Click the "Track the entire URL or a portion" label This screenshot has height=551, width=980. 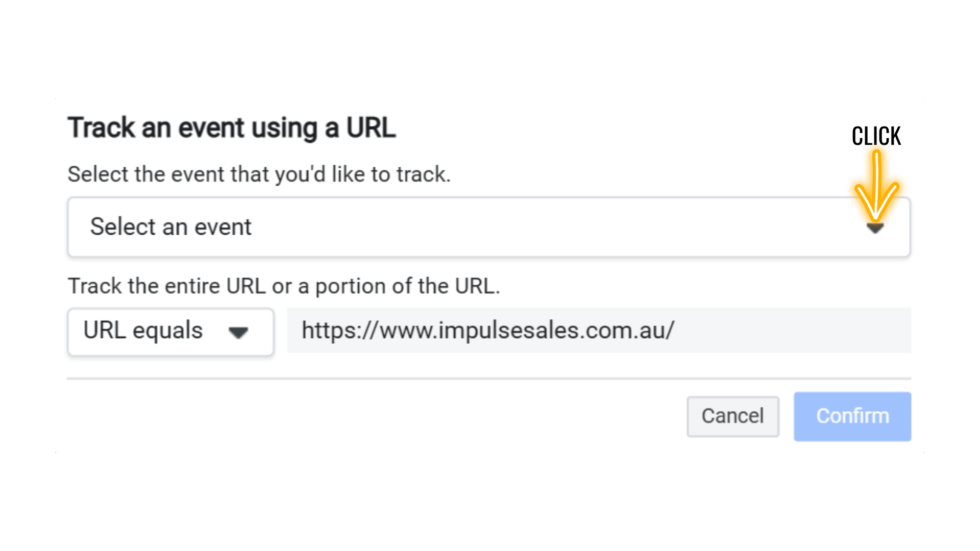284,286
